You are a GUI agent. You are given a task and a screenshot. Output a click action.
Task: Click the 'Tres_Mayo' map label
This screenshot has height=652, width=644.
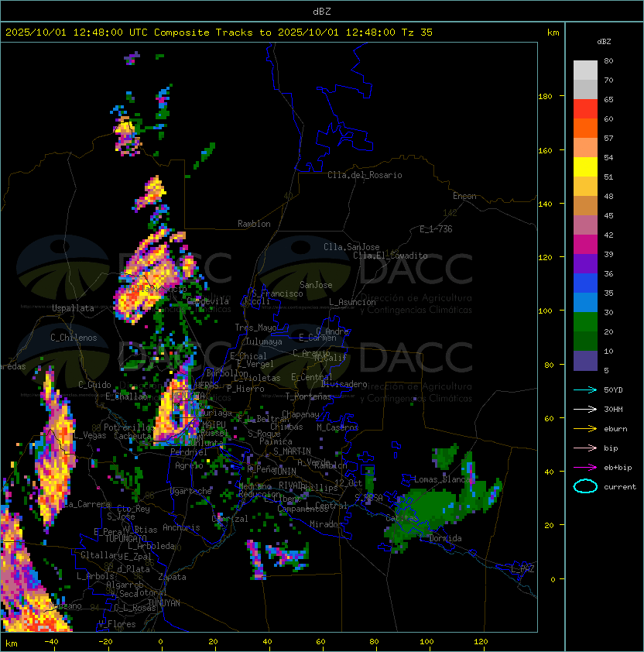255,328
